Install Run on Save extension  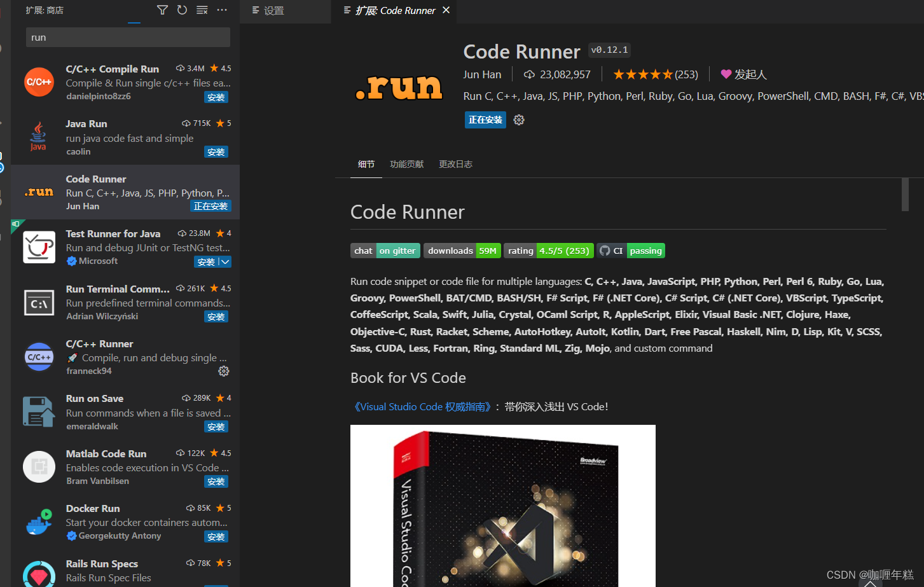(x=216, y=427)
